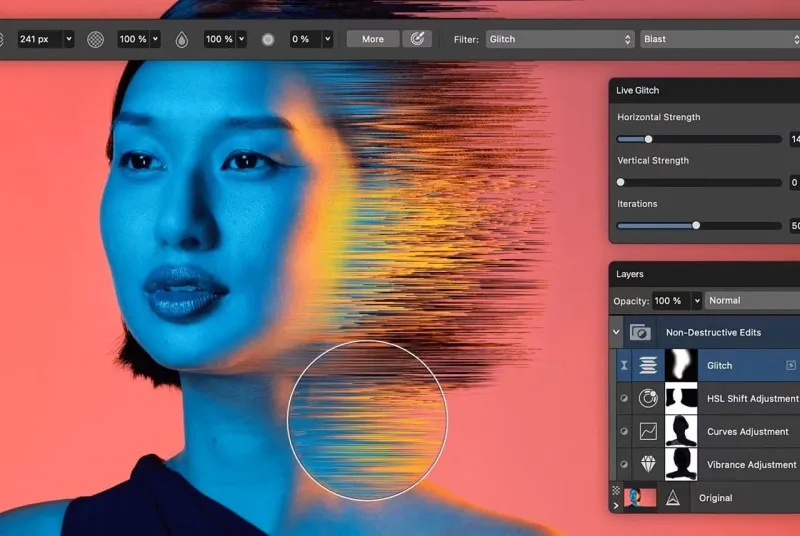
Task: Collapse the Non-Destructive Edits group
Action: (616, 332)
